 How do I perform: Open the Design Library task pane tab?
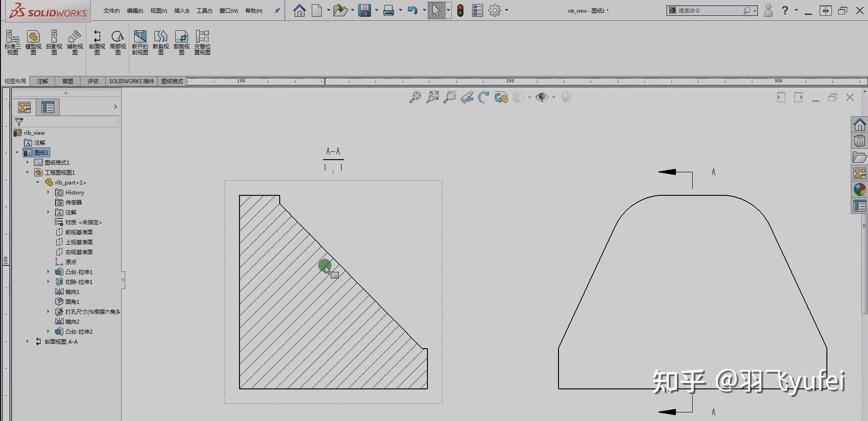(859, 141)
